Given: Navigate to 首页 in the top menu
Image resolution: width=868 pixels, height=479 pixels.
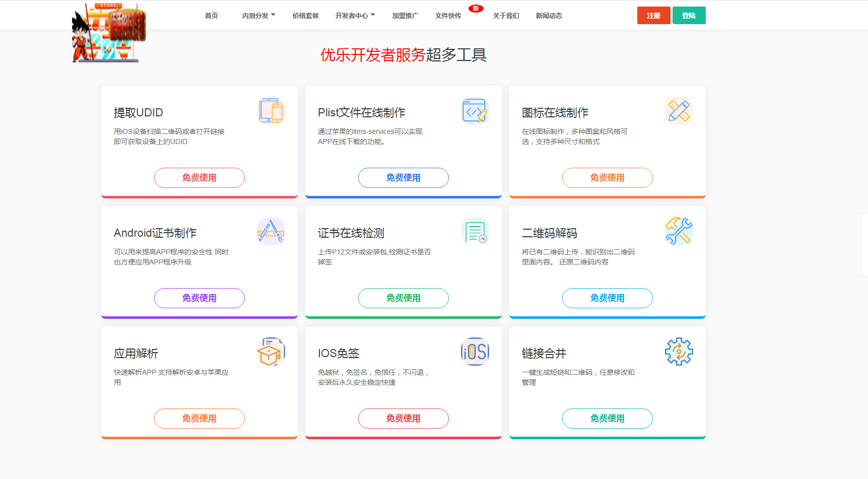Looking at the screenshot, I should click(x=211, y=15).
